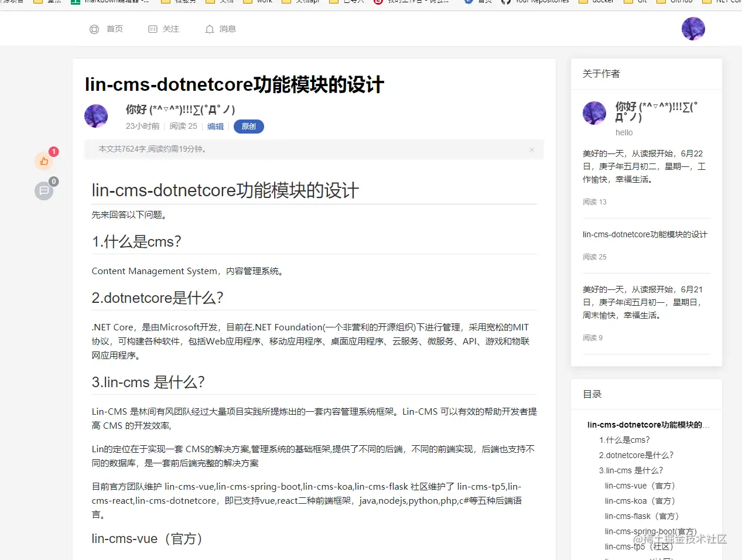Click heading 1.什么是cms? in article
Image resolution: width=742 pixels, height=560 pixels.
[136, 242]
